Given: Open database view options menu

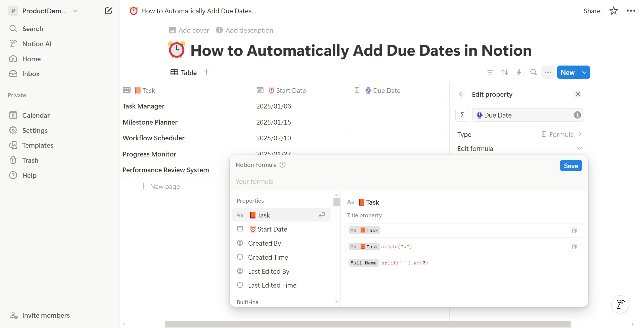Looking at the screenshot, I should (x=548, y=72).
